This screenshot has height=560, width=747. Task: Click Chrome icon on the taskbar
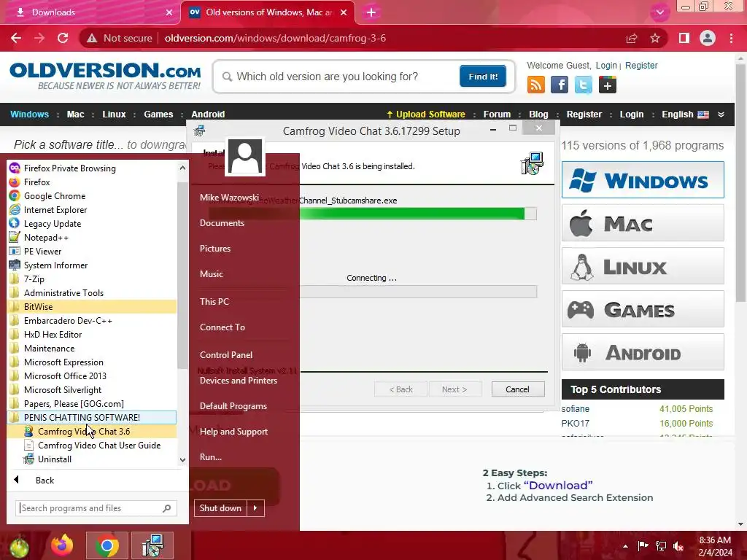(107, 545)
